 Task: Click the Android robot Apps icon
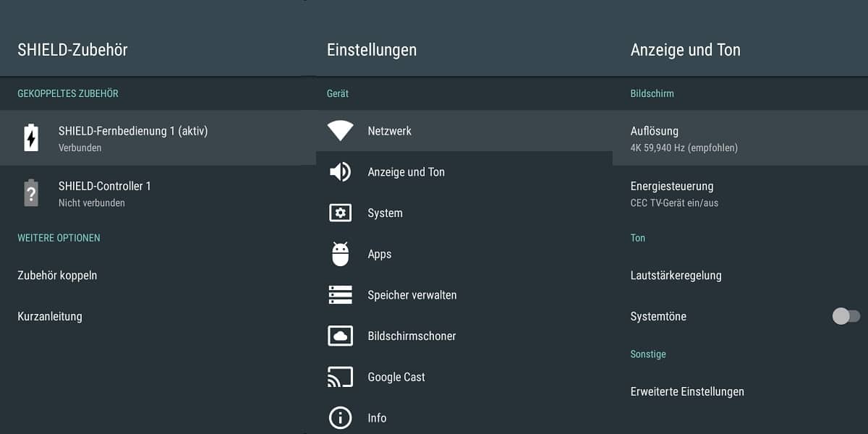(x=340, y=254)
